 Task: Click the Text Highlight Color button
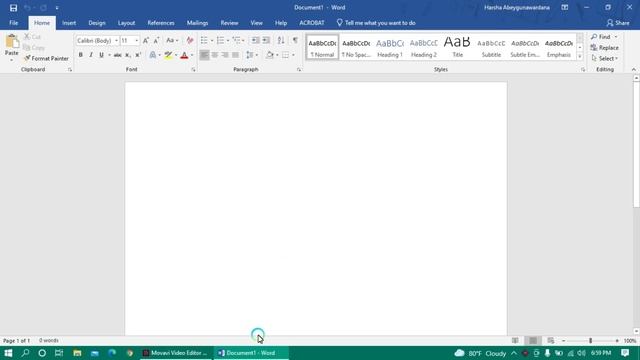(168, 55)
